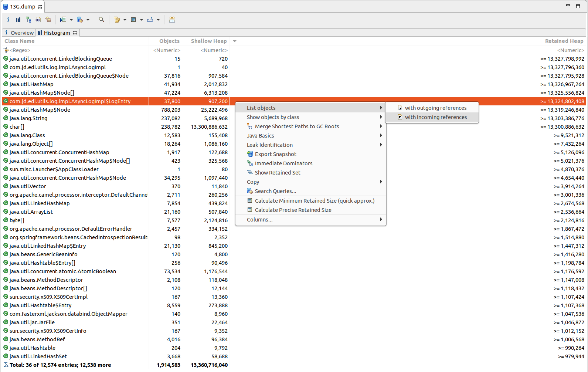Click the class icon beside byte[] row
Image resolution: width=588 pixels, height=372 pixels.
(6, 220)
